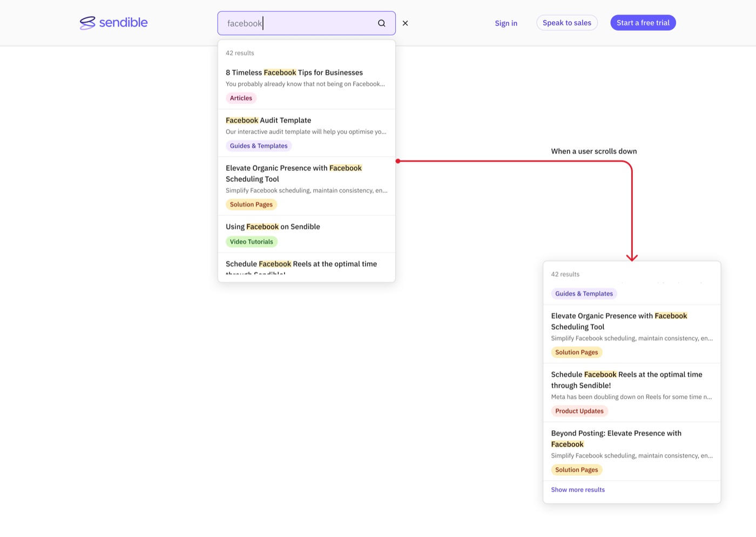Click the Product Updates tag
The image size is (756, 537).
pos(579,411)
